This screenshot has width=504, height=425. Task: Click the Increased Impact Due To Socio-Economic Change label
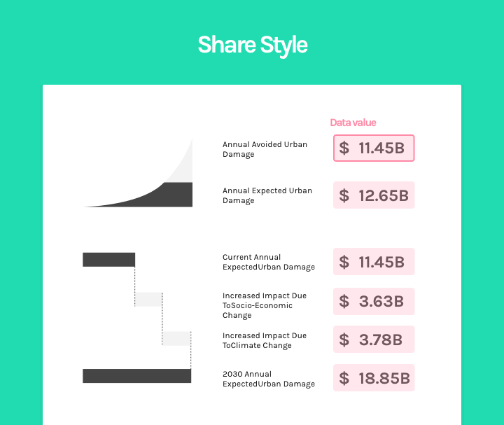265,305
